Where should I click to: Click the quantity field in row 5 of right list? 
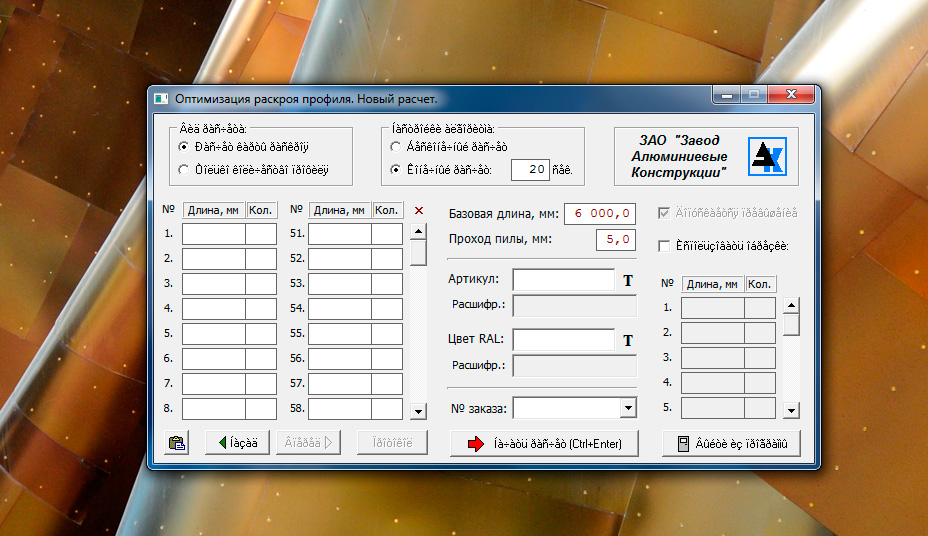click(x=760, y=408)
